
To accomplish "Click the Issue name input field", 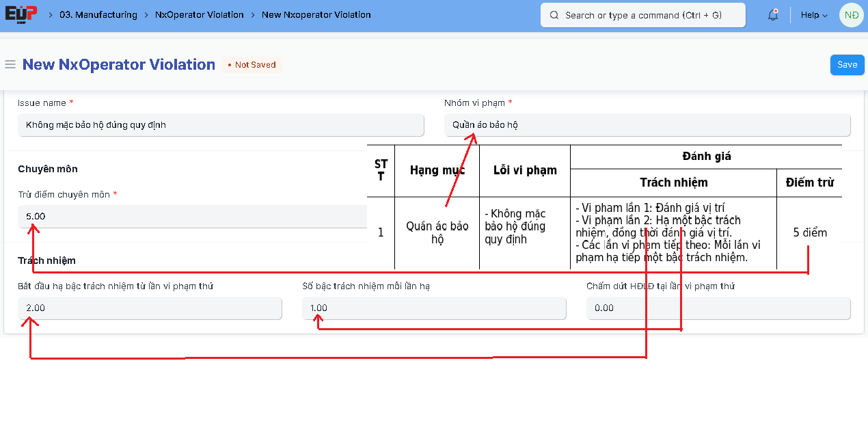I will tap(221, 125).
